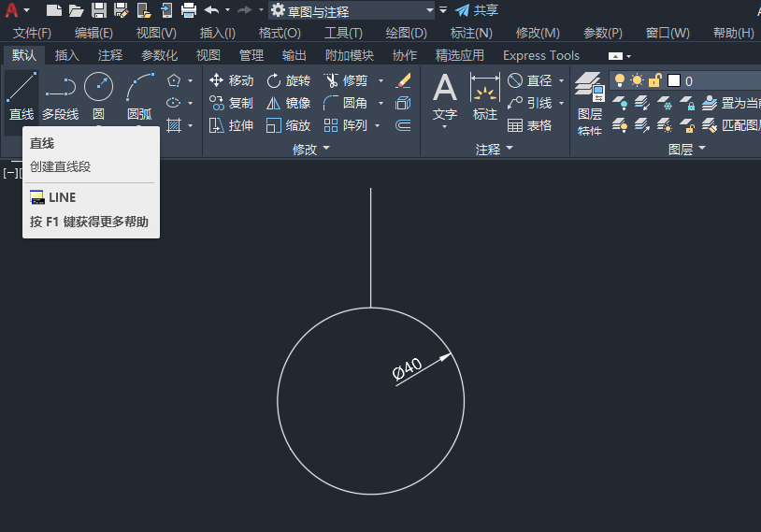Toggle layer 0 lock icon
The height and width of the screenshot is (532, 761).
[x=655, y=80]
